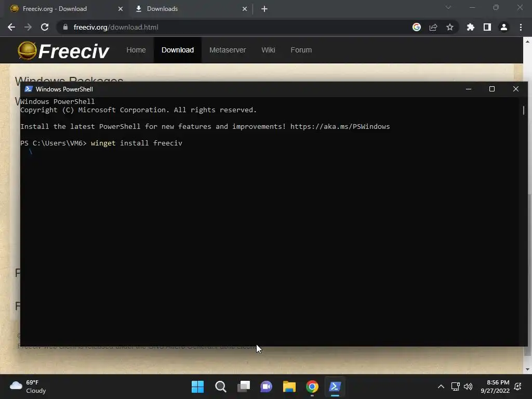
Task: Open the weather widget showing 69°F Cloudy
Action: [28, 387]
